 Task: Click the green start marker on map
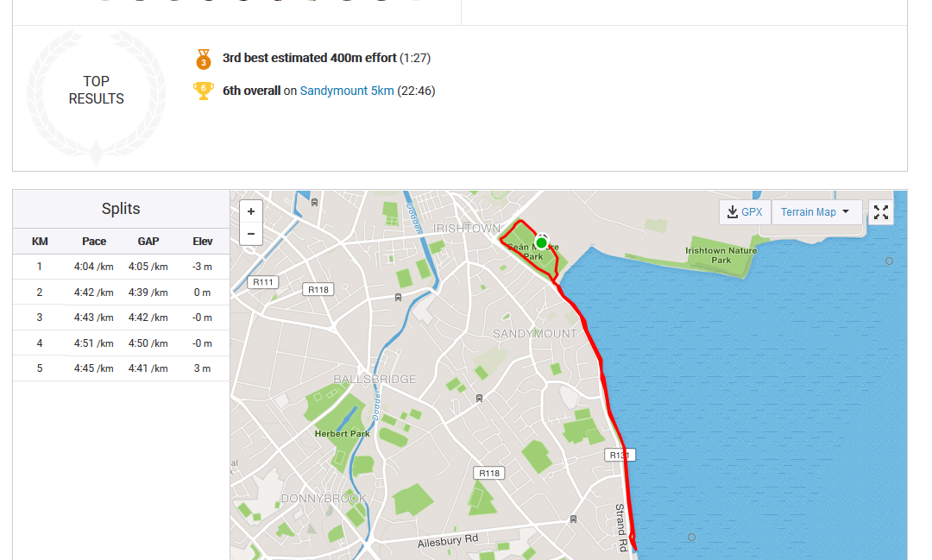coord(541,242)
